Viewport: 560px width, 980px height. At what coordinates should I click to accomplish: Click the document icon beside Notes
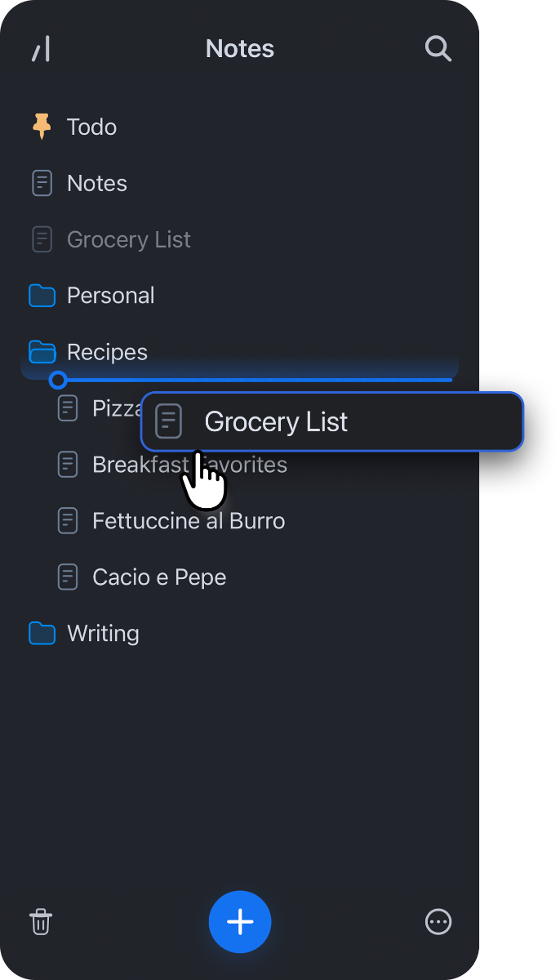pyautogui.click(x=42, y=183)
